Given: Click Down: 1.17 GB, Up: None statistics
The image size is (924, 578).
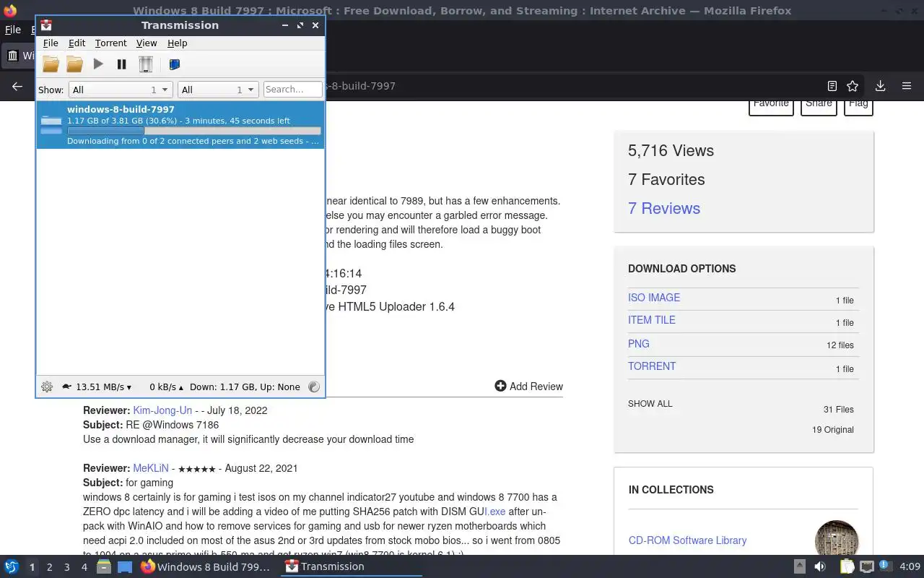Looking at the screenshot, I should pos(245,387).
